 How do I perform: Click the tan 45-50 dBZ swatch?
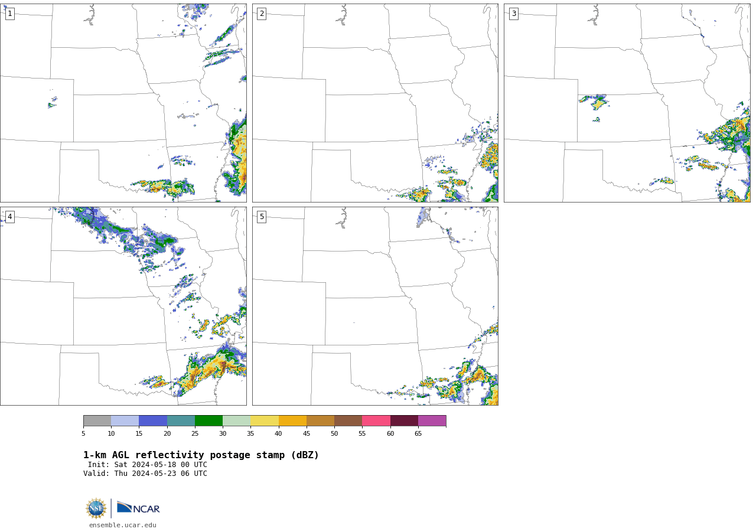[x=320, y=421]
